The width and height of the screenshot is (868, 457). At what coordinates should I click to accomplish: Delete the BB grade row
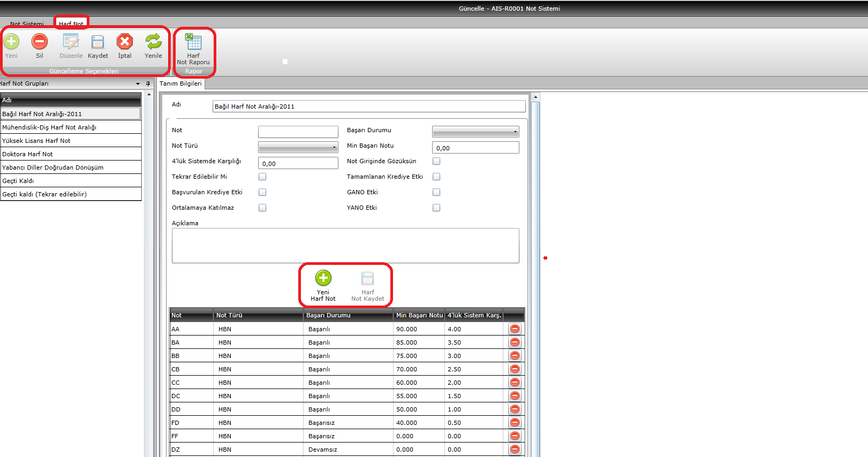click(515, 356)
